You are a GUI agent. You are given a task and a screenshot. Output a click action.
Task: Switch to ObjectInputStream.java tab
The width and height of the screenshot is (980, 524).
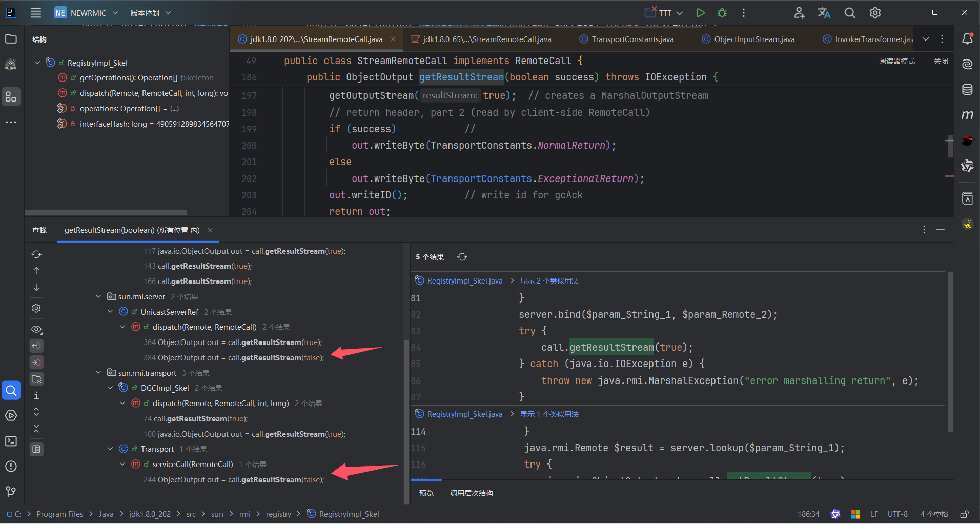748,39
